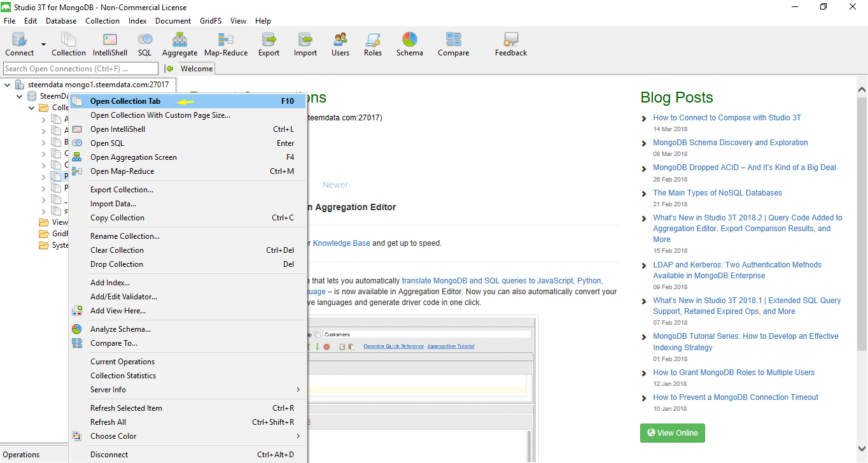868x463 pixels.
Task: Select Open Collection With Custom Page Size
Action: point(188,115)
